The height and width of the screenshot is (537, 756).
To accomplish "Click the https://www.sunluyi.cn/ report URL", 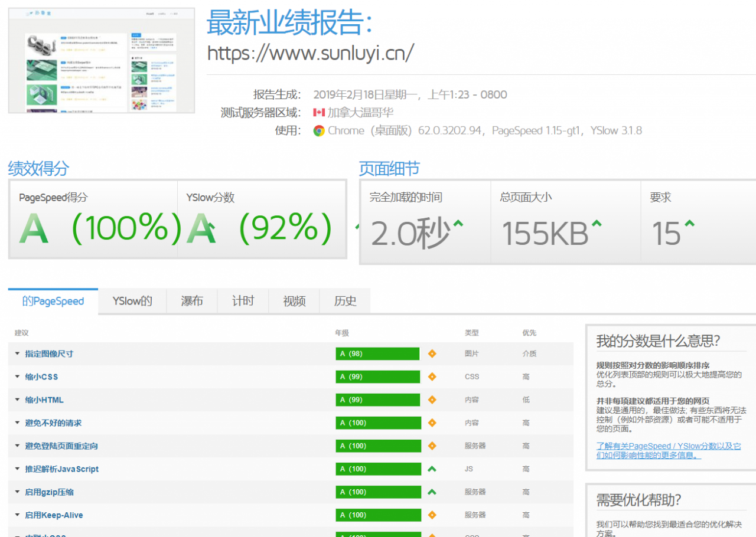I will (x=310, y=53).
